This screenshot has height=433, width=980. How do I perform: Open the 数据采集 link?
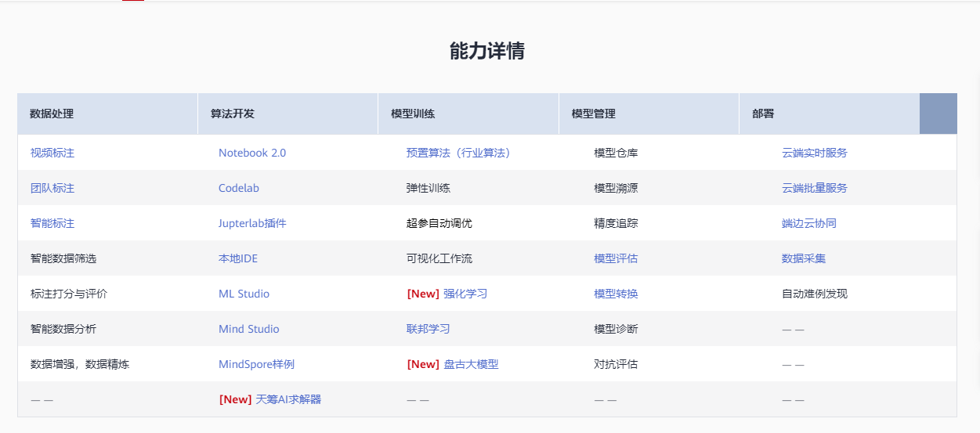tap(804, 258)
